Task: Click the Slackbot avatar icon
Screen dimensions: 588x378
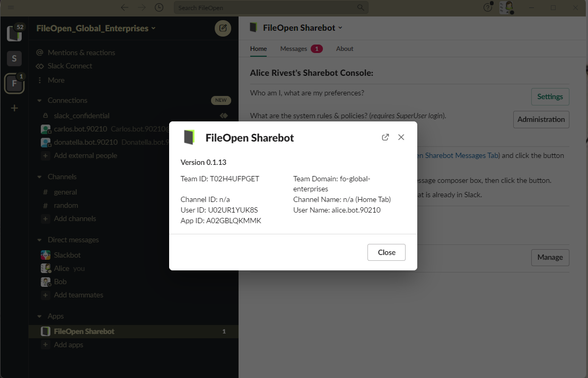Action: [46, 256]
